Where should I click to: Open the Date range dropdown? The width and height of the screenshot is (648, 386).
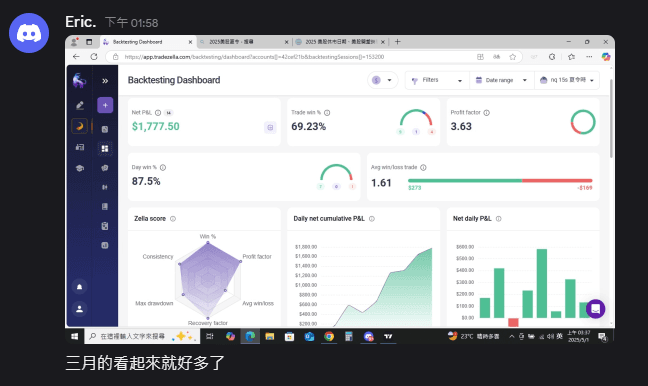point(501,80)
